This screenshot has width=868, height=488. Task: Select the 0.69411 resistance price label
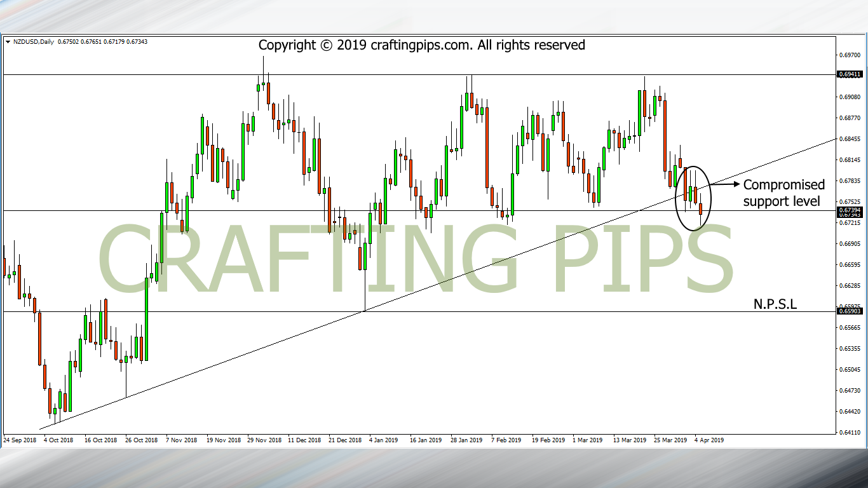(850, 74)
